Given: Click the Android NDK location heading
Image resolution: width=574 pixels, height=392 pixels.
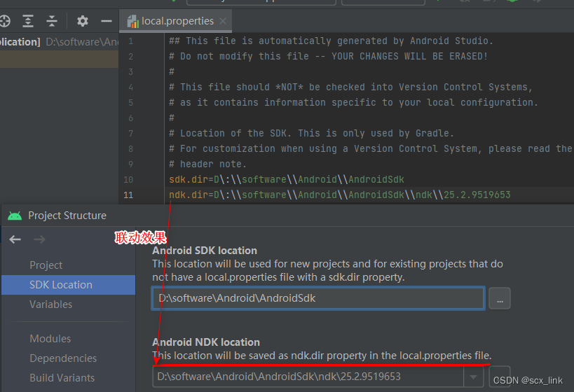Looking at the screenshot, I should pyautogui.click(x=206, y=342).
